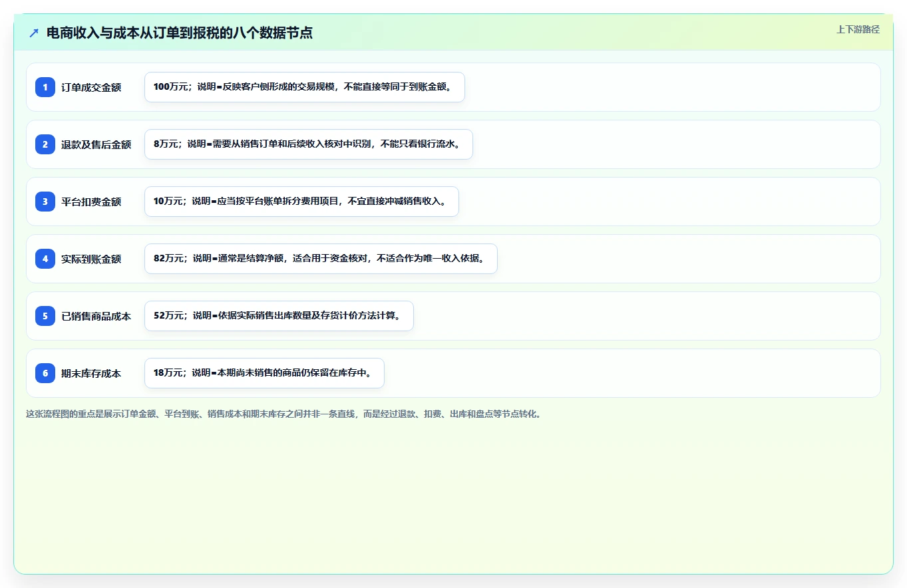Image resolution: width=907 pixels, height=588 pixels.
Task: Select the 订单成交金额 label
Action: tap(91, 87)
